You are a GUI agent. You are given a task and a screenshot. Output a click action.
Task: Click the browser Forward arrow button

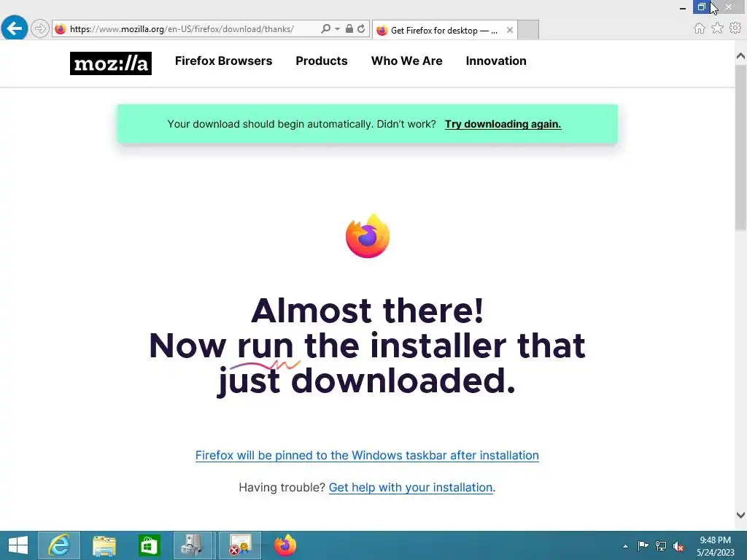[40, 28]
